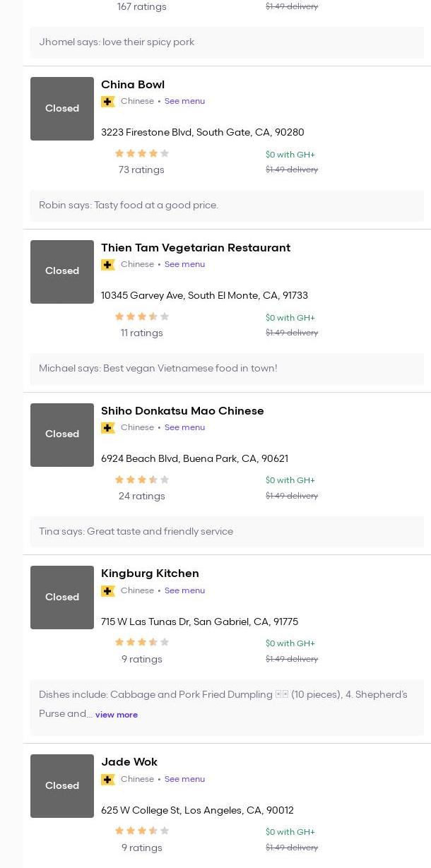Open See menu link for Jade Wok

tap(184, 779)
